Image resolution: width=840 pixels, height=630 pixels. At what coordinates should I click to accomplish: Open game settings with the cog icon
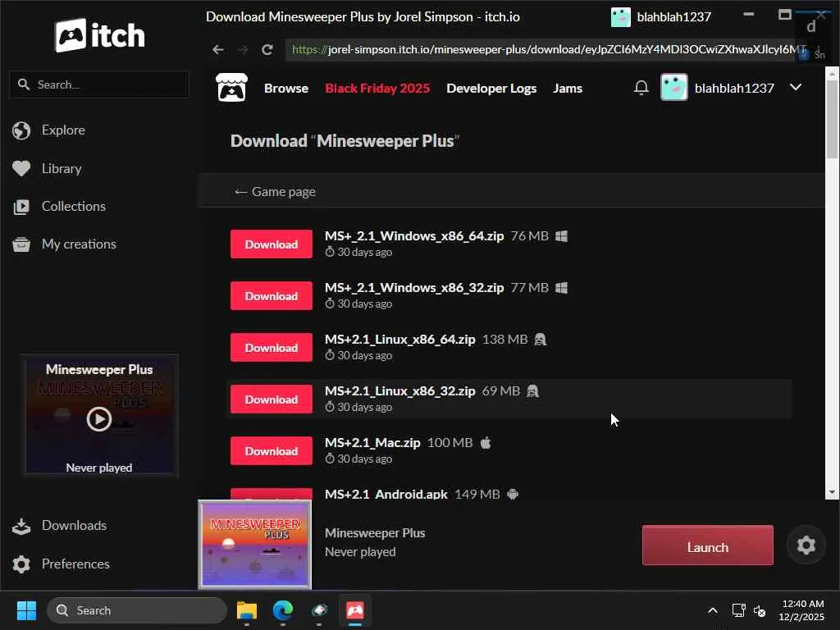click(806, 546)
